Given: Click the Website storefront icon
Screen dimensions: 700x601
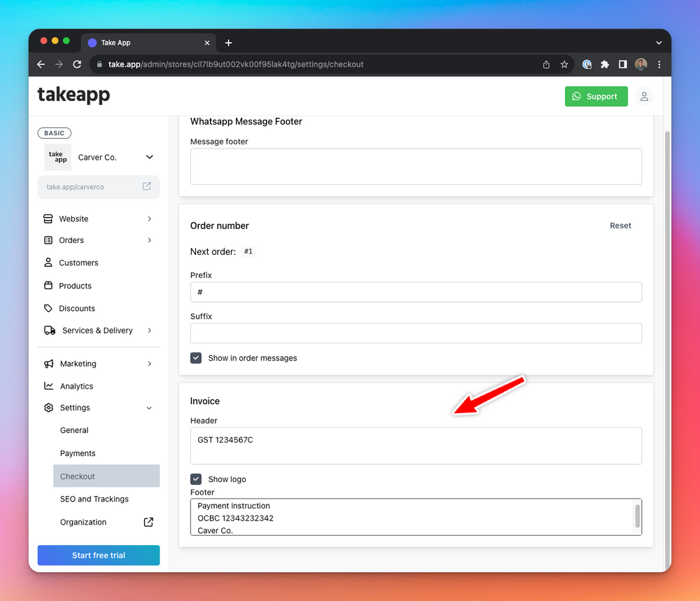Looking at the screenshot, I should 48,219.
